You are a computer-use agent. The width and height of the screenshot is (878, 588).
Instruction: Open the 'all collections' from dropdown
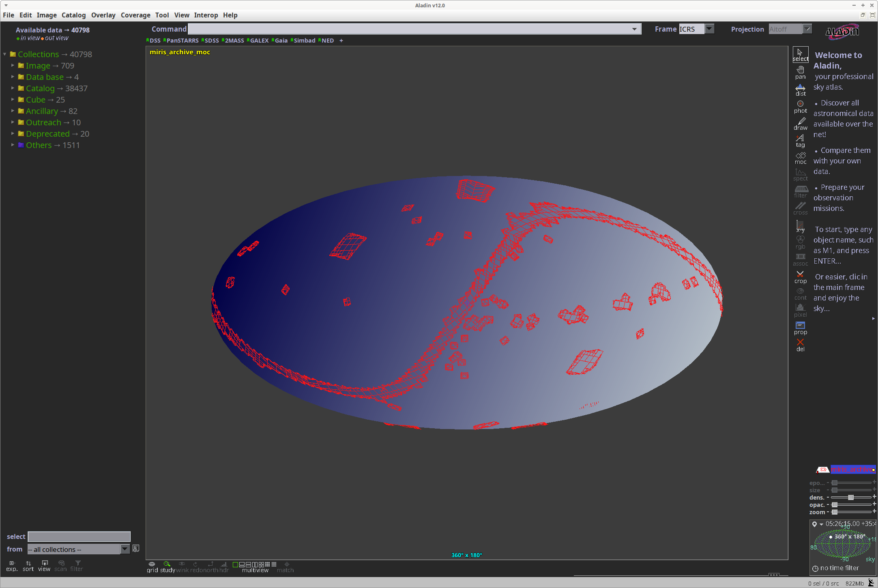(x=125, y=549)
